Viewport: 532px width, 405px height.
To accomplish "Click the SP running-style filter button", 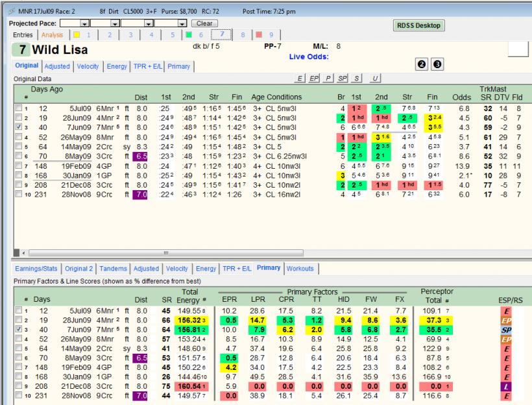I will coord(343,79).
